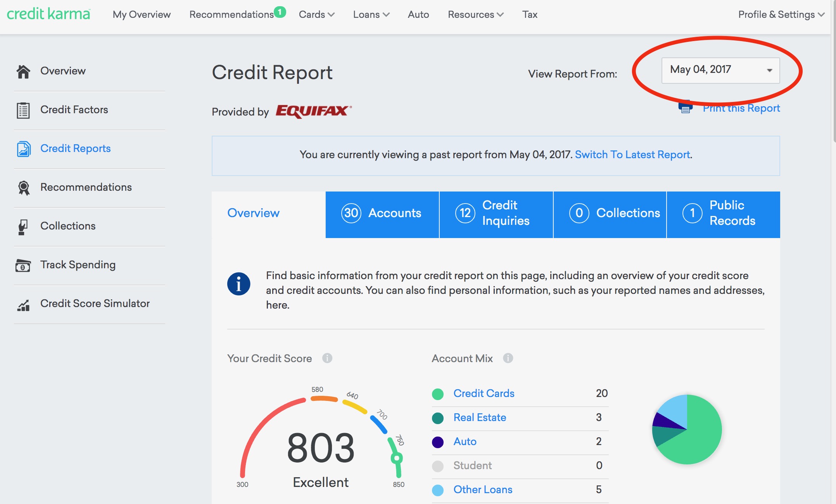Click the Student row label
Screen dimensions: 836x504
click(472, 465)
